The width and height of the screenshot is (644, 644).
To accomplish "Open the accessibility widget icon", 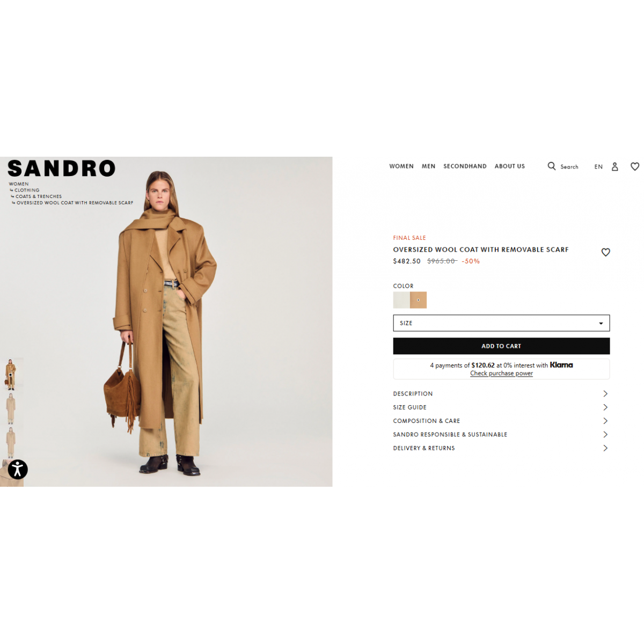I will (x=18, y=469).
